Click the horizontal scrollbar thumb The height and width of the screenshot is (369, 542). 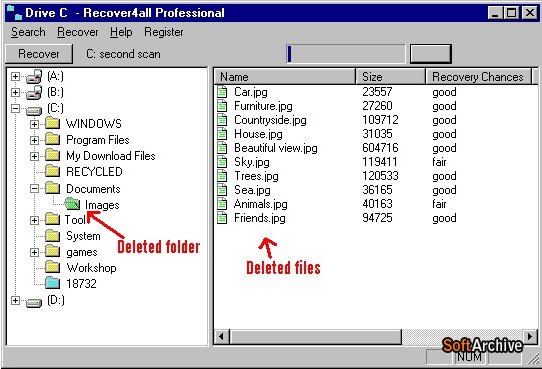316,336
